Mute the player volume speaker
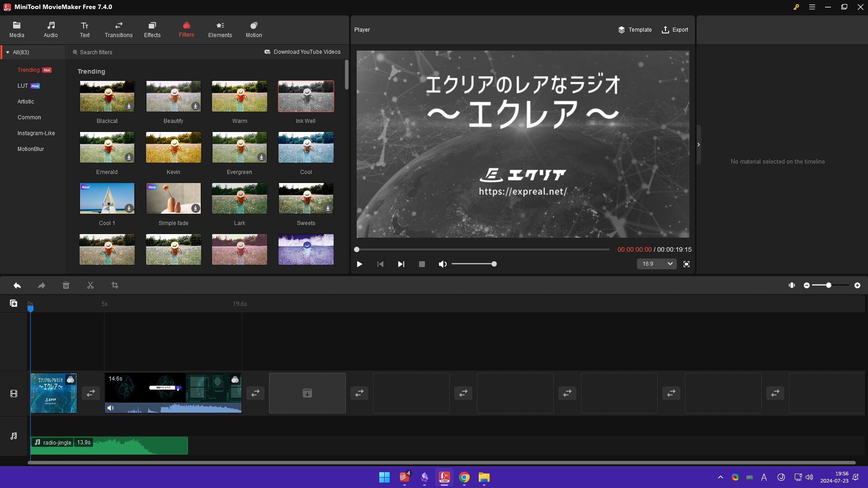The height and width of the screenshot is (488, 868). click(443, 264)
